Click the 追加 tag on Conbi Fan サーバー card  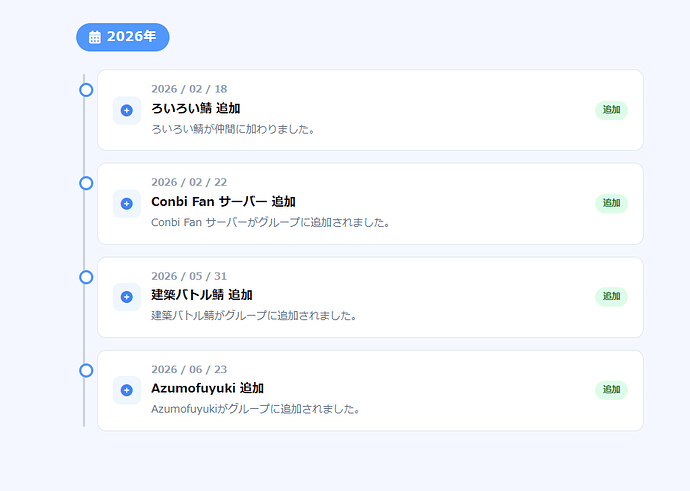pos(611,203)
